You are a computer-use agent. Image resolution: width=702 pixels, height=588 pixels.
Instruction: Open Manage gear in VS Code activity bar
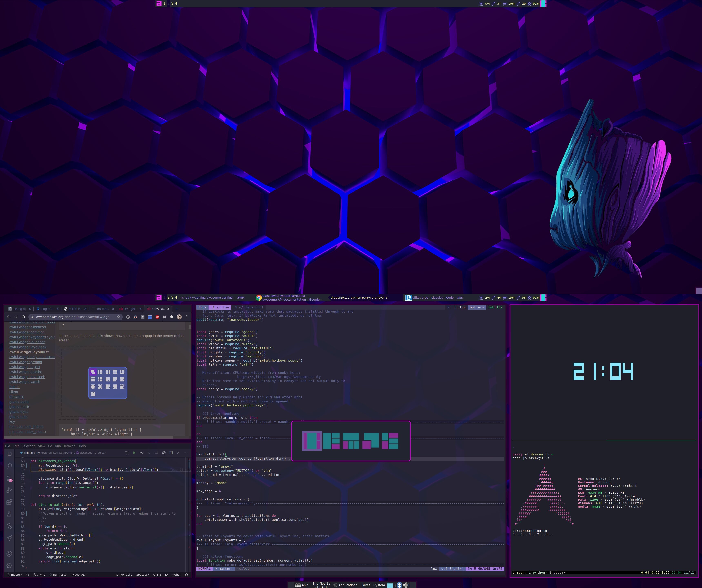9,566
